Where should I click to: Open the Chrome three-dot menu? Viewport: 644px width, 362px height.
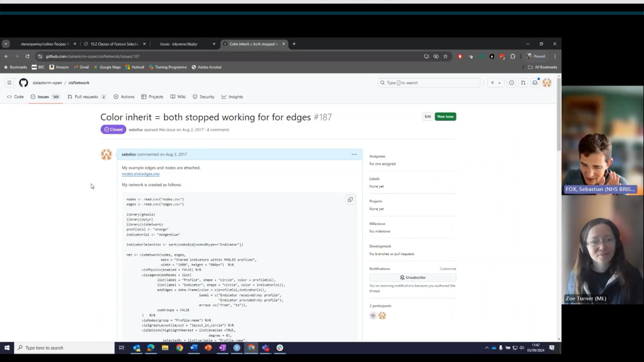[555, 56]
